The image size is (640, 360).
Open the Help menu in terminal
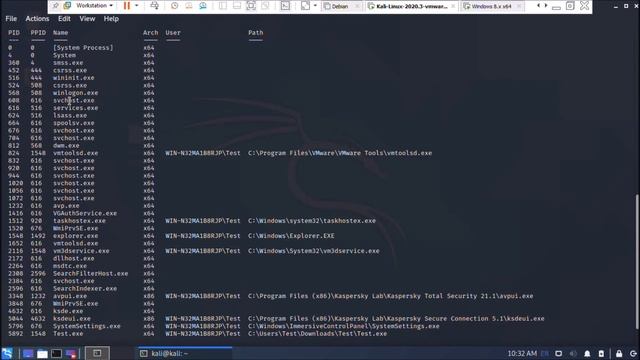pyautogui.click(x=111, y=19)
